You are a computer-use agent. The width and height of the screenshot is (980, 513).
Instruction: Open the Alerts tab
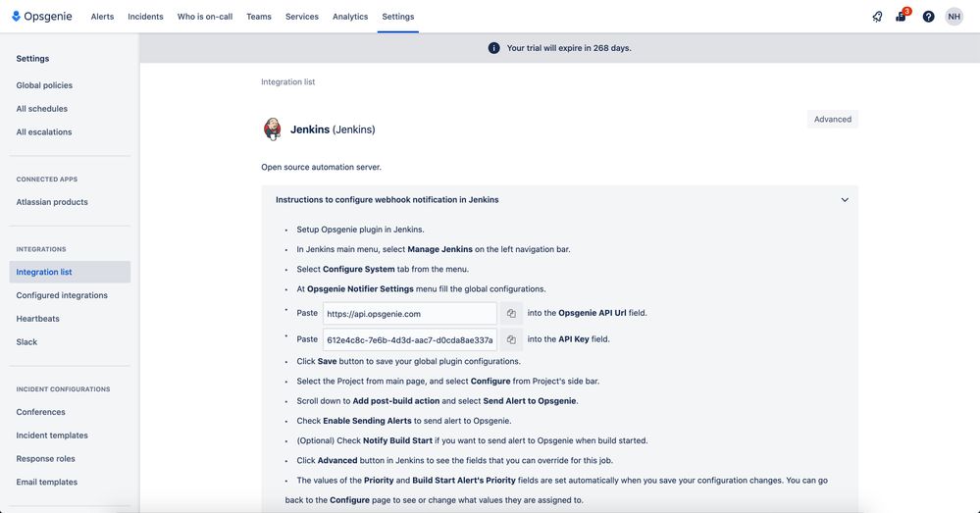coord(102,17)
